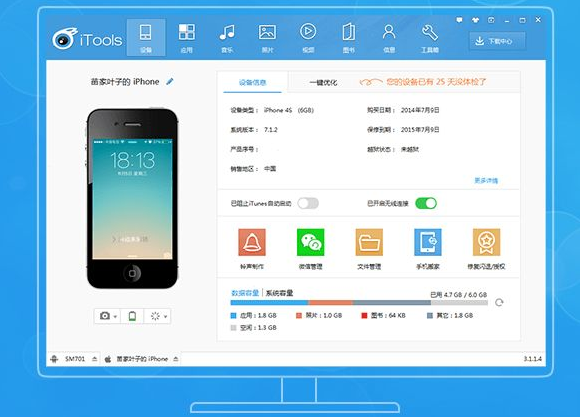Open the feedback chat bubble icon in title bar
This screenshot has width=580, height=417.
click(x=459, y=20)
